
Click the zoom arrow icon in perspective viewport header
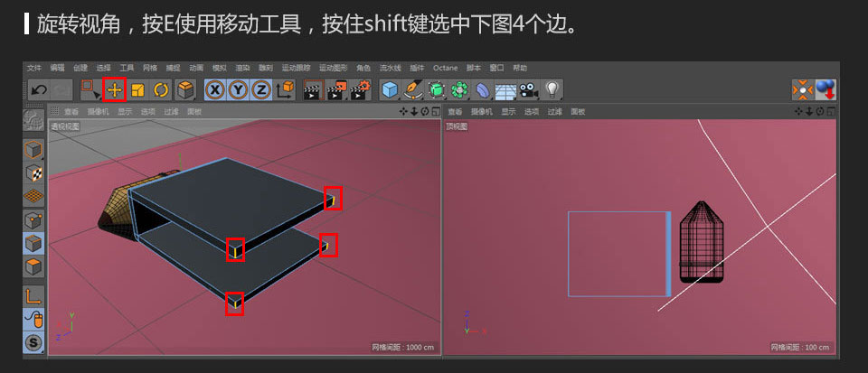click(413, 112)
